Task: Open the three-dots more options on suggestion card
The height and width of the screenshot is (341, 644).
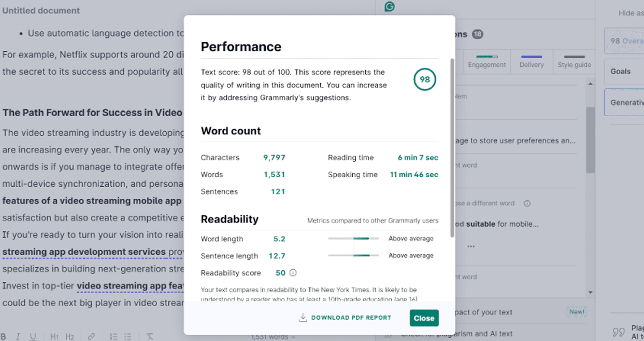Action: (x=471, y=246)
